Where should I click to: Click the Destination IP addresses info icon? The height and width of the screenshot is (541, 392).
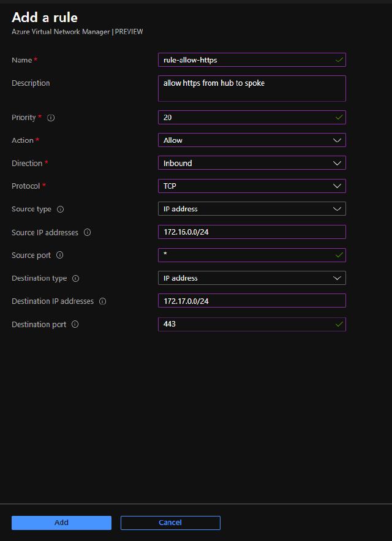(102, 301)
